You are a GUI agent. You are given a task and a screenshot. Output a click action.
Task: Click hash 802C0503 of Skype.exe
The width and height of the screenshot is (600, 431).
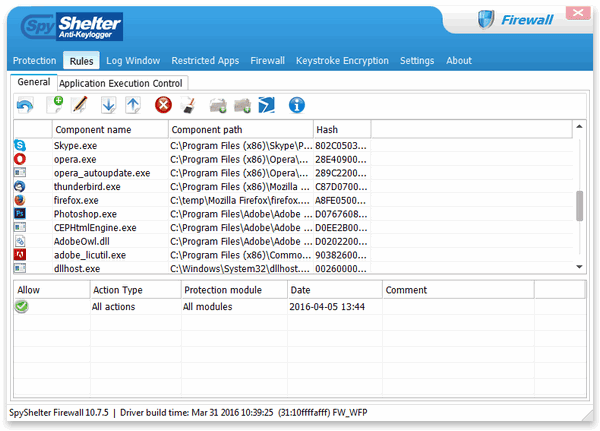coord(341,145)
